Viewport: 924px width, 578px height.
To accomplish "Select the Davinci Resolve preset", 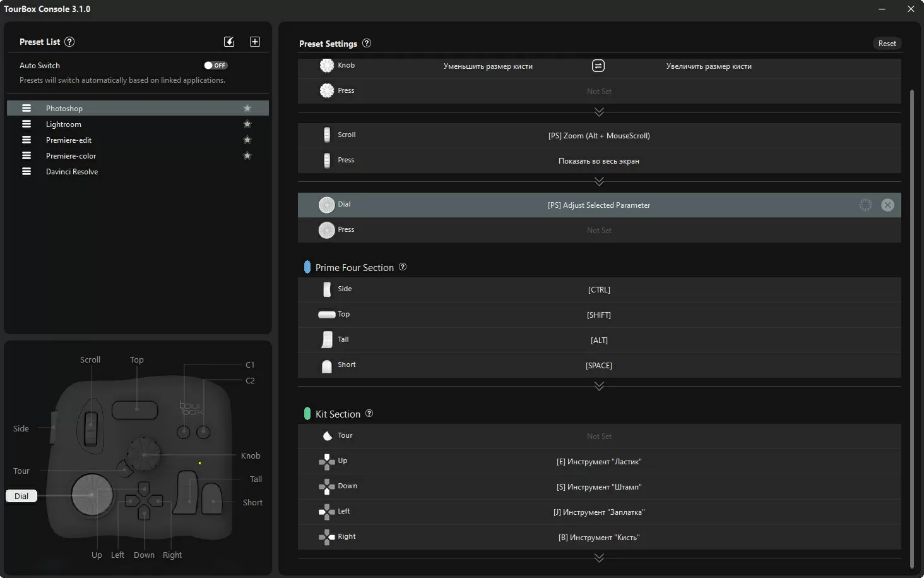I will click(x=138, y=172).
